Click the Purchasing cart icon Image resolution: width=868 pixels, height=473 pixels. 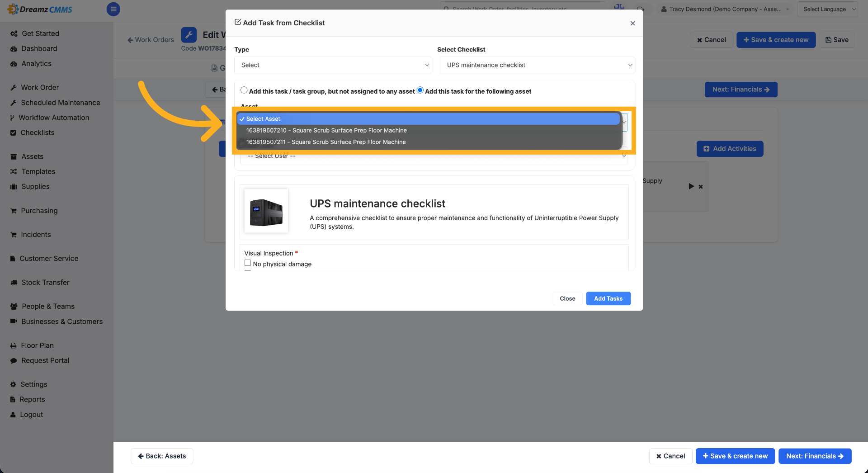(x=14, y=211)
